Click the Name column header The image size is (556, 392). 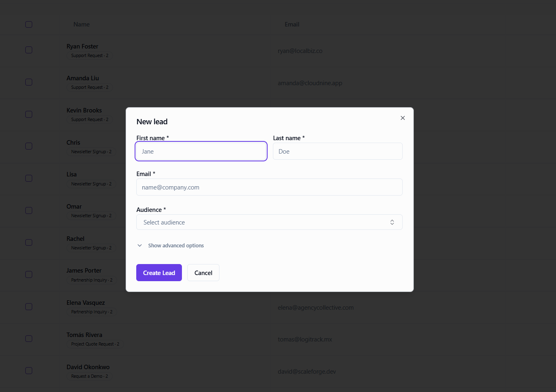pyautogui.click(x=82, y=24)
